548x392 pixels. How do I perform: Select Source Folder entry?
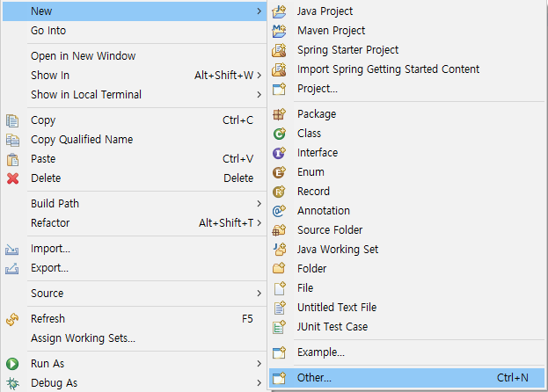(x=406, y=230)
